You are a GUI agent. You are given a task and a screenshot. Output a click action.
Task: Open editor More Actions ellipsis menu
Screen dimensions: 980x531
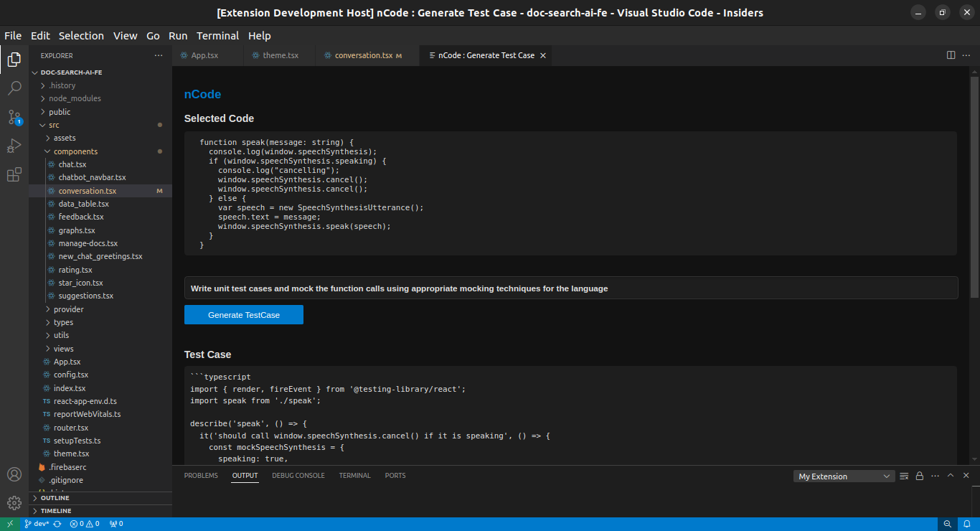click(966, 55)
